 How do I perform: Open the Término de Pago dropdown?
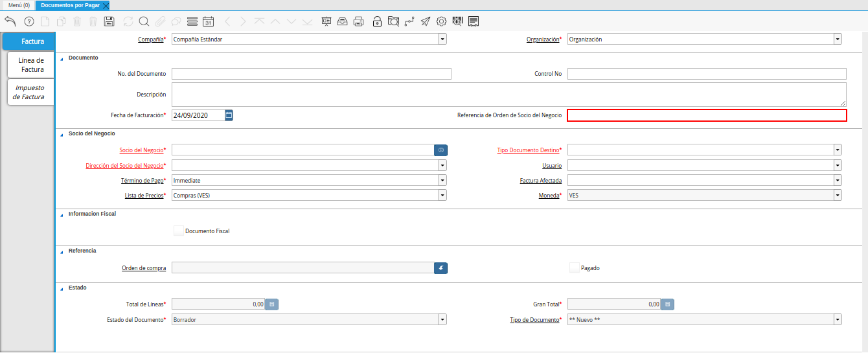tap(442, 181)
